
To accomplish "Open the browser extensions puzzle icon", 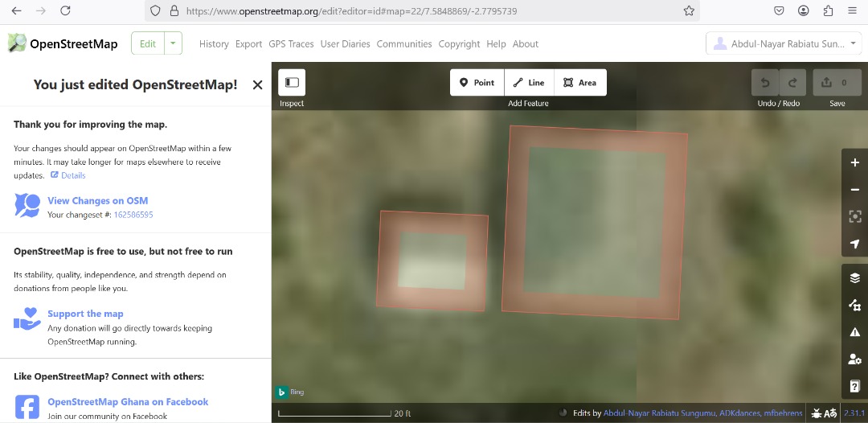I will click(828, 10).
